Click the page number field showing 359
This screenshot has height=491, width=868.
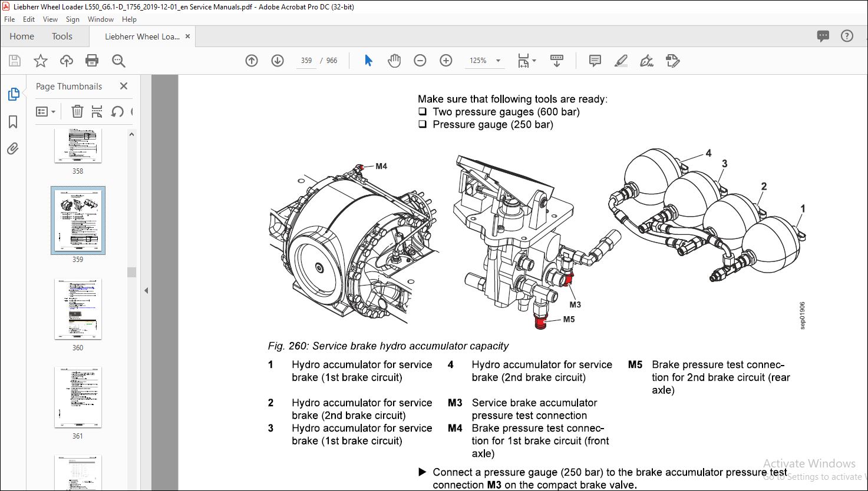coord(306,61)
